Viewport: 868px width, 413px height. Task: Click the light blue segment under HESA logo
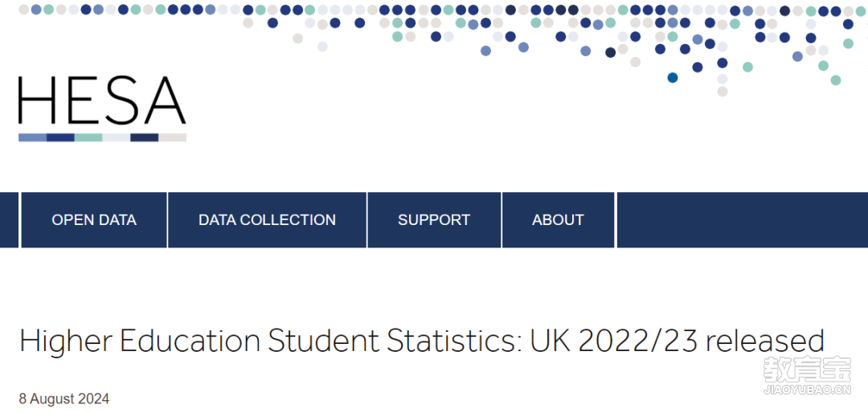33,137
